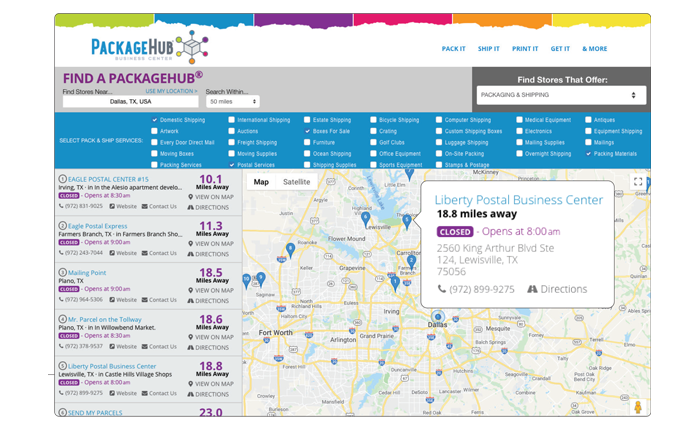
Task: Select map pin number 1 near Irving
Action: pos(395,284)
